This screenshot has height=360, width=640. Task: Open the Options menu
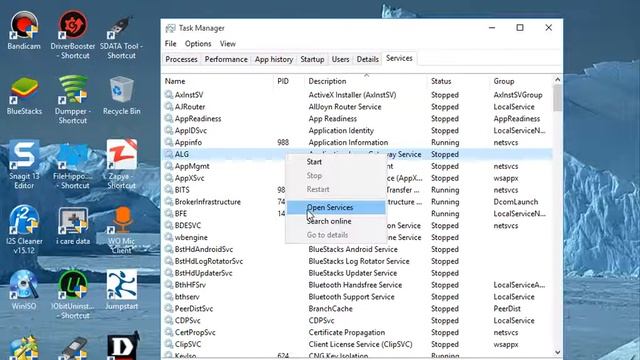198,44
